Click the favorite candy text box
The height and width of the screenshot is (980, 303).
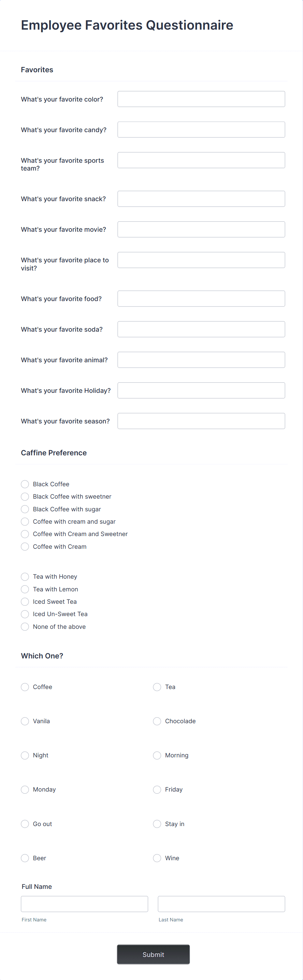[x=201, y=129]
